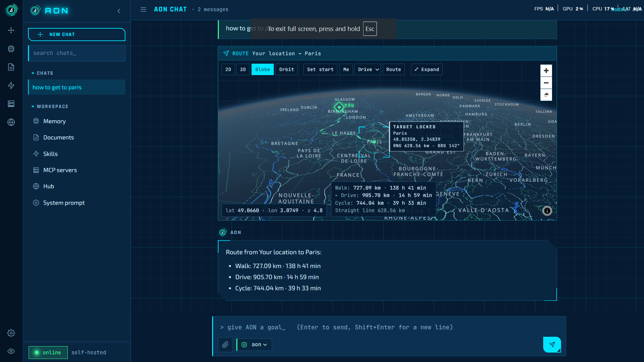Open the map info attribution icon

click(x=547, y=211)
